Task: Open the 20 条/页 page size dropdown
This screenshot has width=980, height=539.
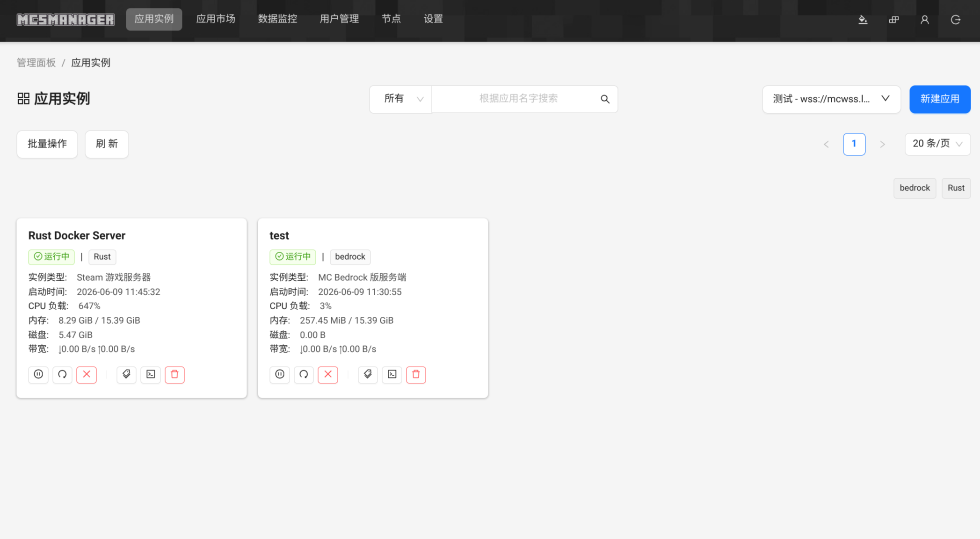Action: coord(937,144)
